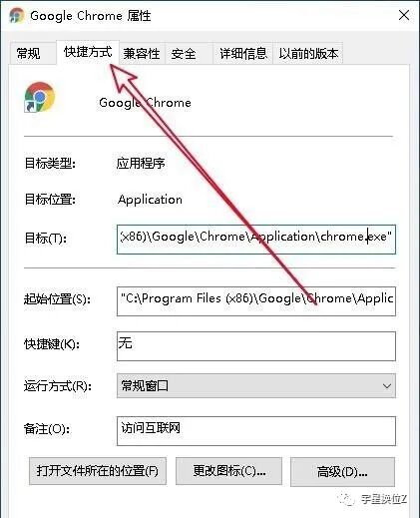Open the 详细信息 tab

point(243,53)
